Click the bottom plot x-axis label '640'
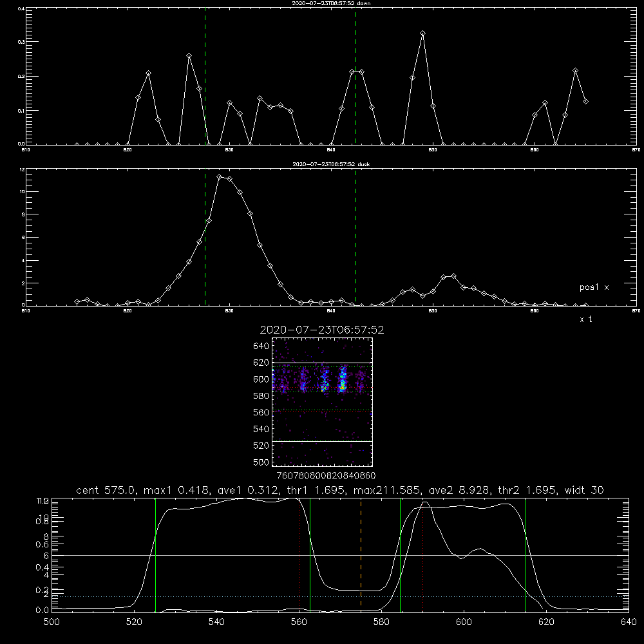The image size is (644, 644). click(x=629, y=622)
